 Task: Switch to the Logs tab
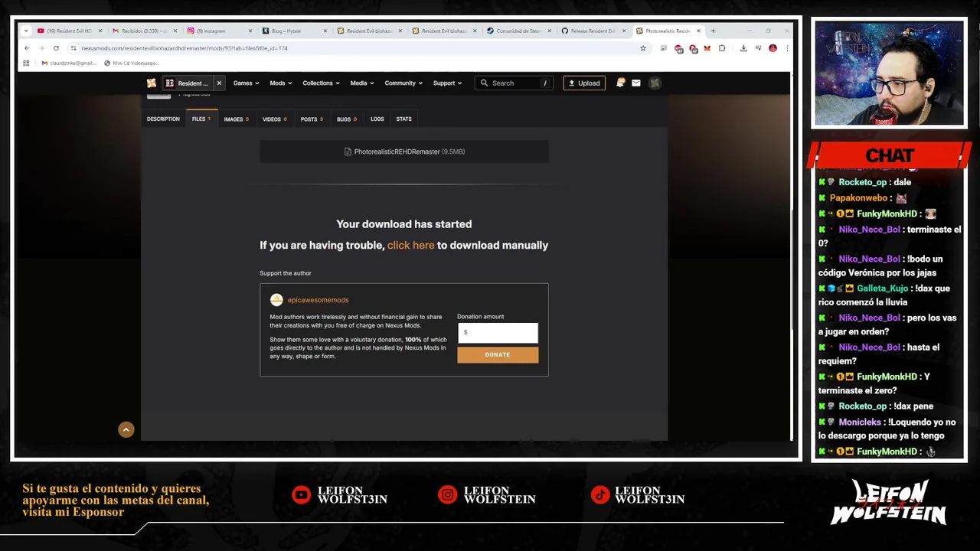click(377, 119)
